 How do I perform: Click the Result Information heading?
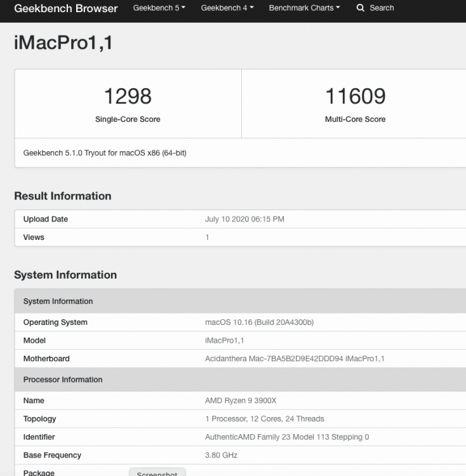pos(63,196)
